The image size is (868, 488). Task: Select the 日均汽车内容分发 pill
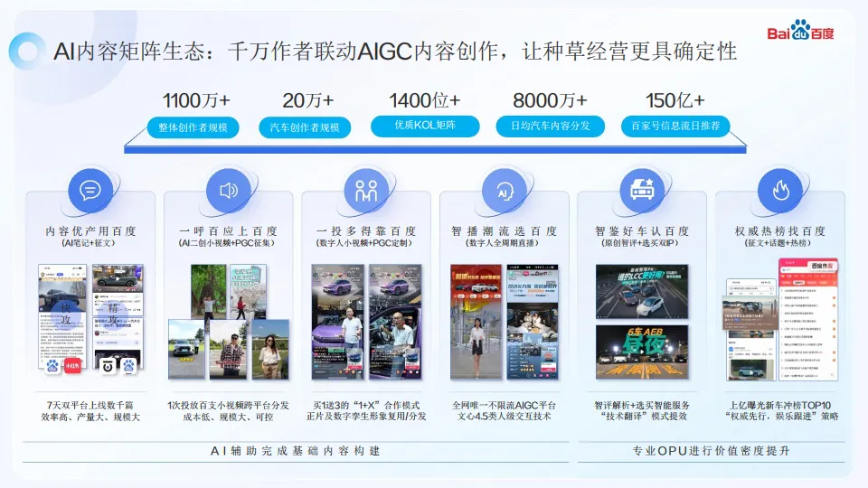pyautogui.click(x=551, y=126)
